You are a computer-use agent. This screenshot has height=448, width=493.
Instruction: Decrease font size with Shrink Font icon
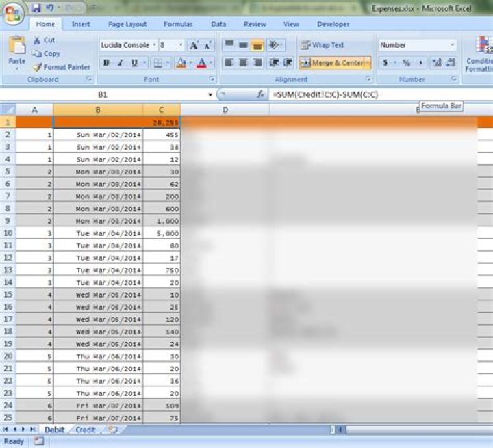[x=208, y=45]
